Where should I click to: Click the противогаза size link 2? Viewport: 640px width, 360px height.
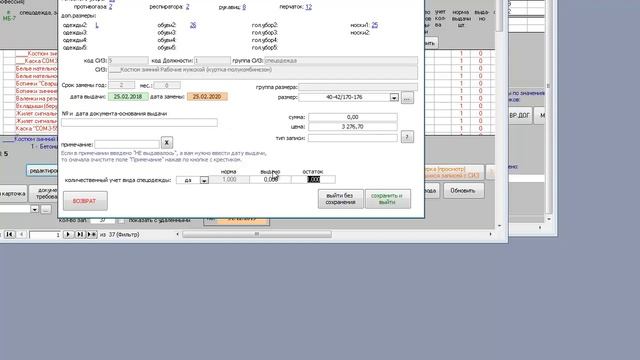tap(111, 7)
